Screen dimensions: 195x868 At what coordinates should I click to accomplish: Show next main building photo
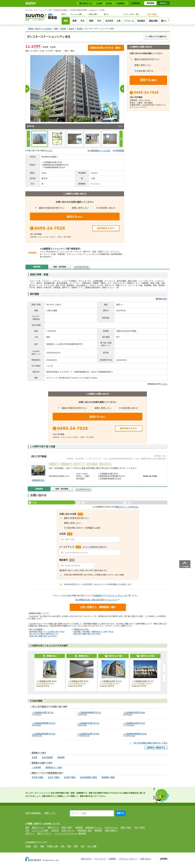click(x=122, y=89)
